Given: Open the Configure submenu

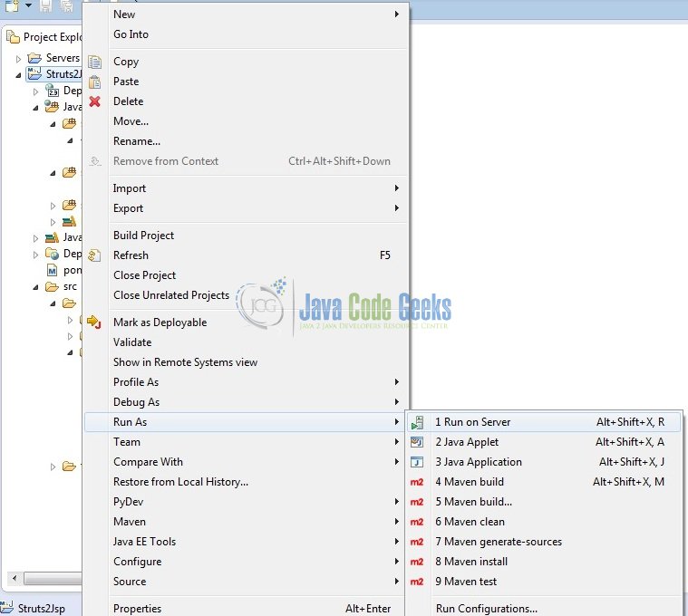Looking at the screenshot, I should point(245,562).
